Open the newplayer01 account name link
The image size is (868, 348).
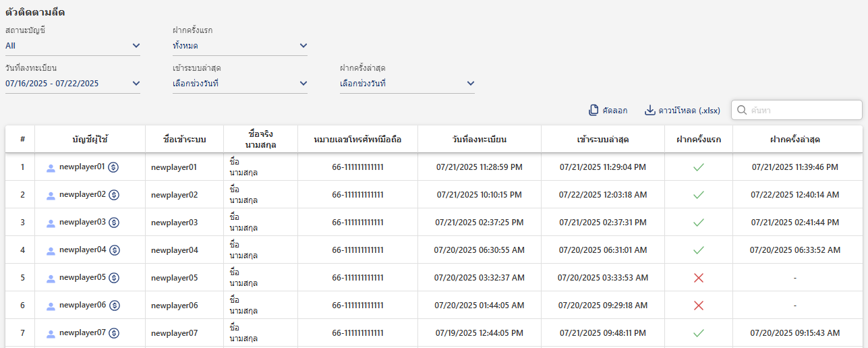[82, 167]
